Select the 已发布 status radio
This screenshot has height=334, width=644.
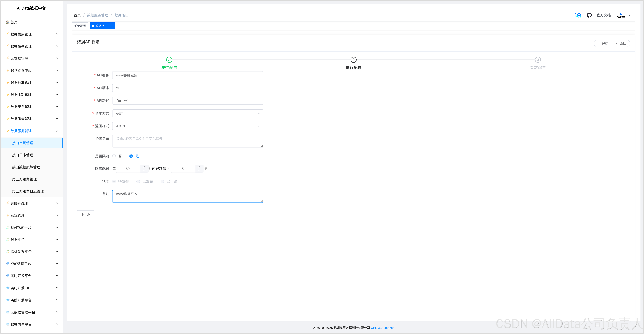point(138,181)
